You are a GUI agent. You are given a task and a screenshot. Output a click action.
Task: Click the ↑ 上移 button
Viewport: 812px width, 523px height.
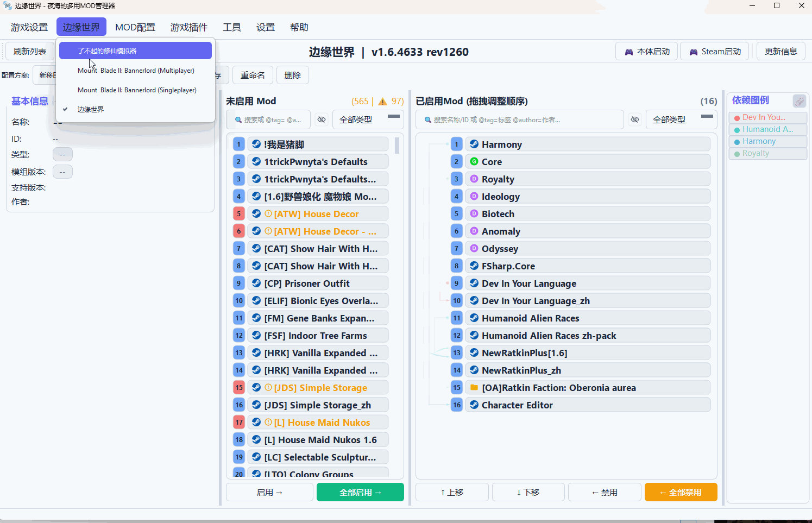452,492
